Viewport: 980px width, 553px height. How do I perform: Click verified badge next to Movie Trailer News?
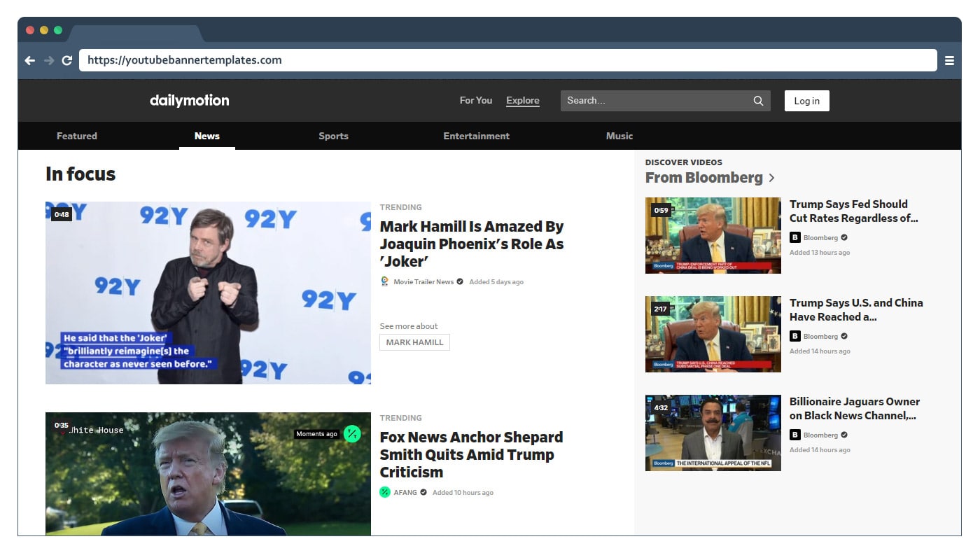pos(460,281)
